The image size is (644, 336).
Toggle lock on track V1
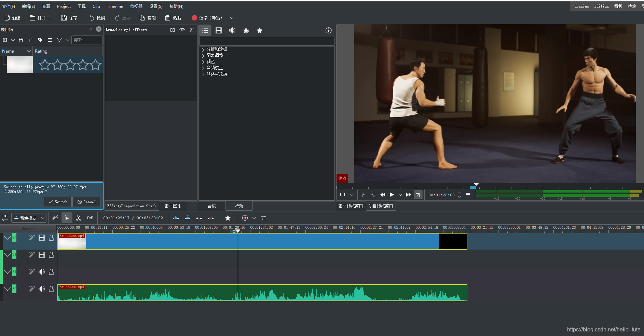coord(51,255)
